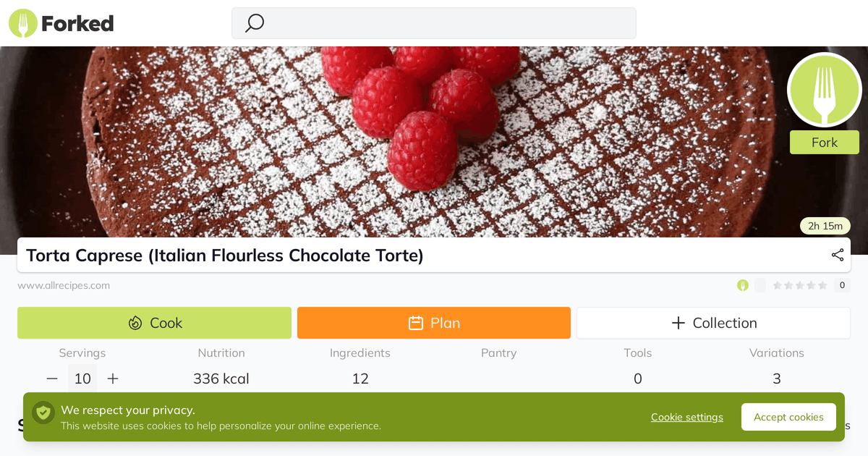Click the Forked logo in the header
This screenshot has height=456, width=868.
(x=61, y=24)
